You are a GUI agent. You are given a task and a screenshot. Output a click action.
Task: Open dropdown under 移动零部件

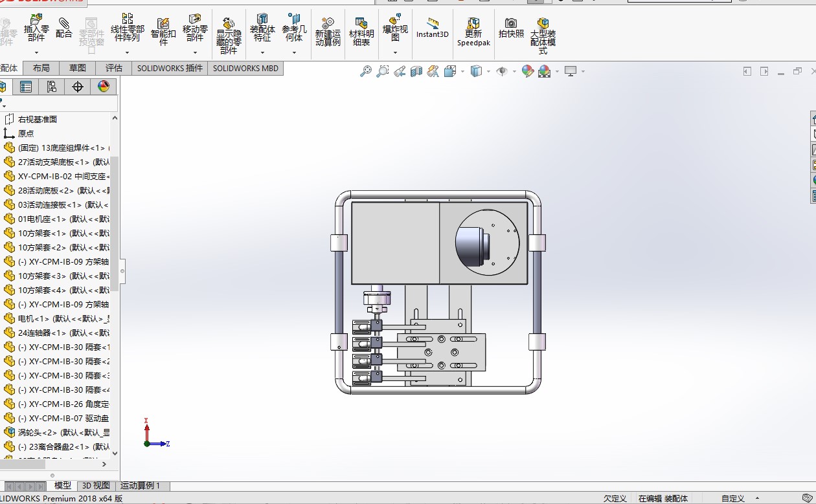pyautogui.click(x=195, y=53)
